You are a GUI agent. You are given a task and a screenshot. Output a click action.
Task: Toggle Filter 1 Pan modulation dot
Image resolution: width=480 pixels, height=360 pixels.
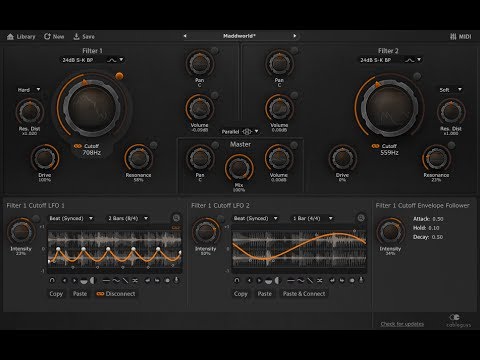[x=215, y=51]
